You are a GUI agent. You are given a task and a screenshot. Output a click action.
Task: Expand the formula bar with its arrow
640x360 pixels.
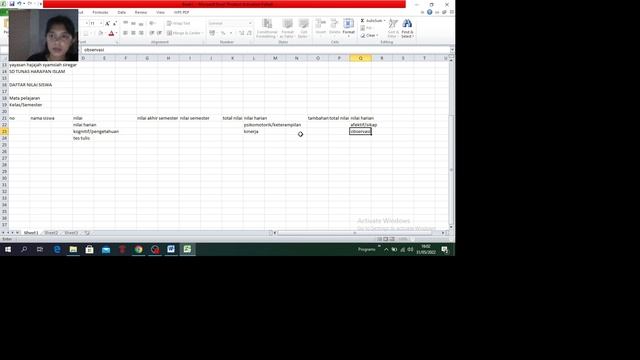coord(452,50)
